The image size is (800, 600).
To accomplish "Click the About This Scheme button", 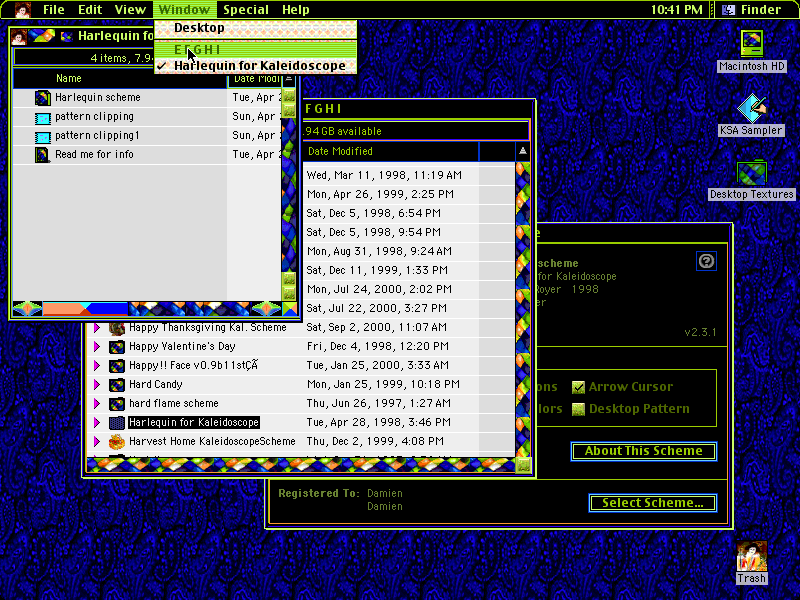I will [643, 452].
